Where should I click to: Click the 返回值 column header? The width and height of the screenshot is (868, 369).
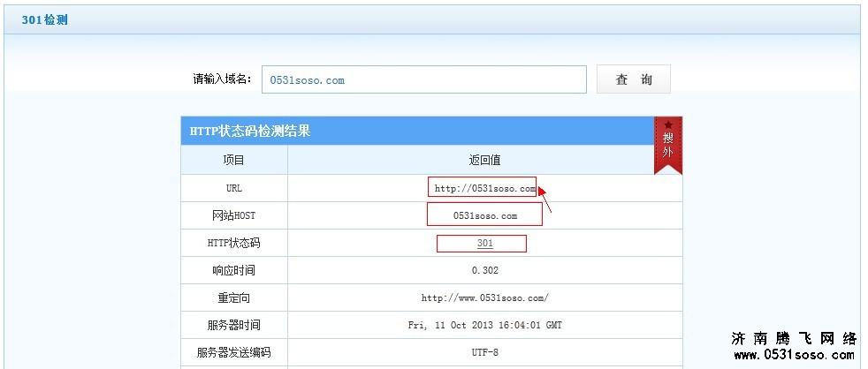(x=485, y=161)
